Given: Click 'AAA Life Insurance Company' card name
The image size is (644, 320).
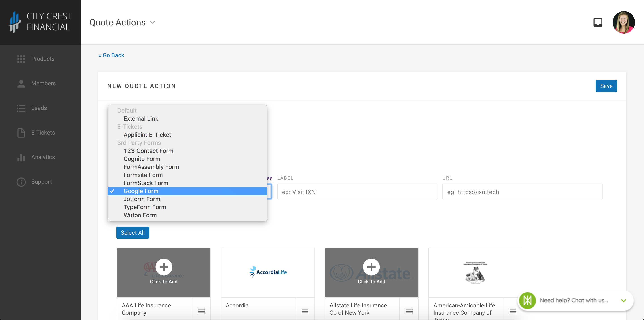Looking at the screenshot, I should pyautogui.click(x=146, y=309).
